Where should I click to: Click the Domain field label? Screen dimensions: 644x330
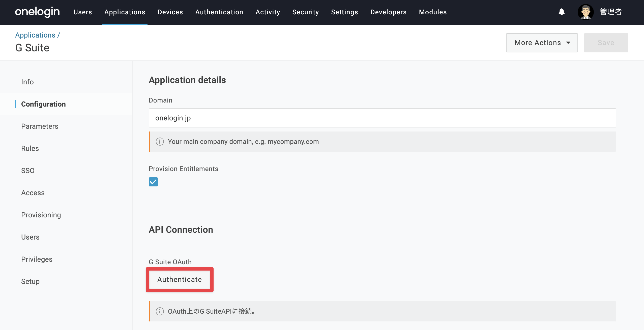(161, 100)
